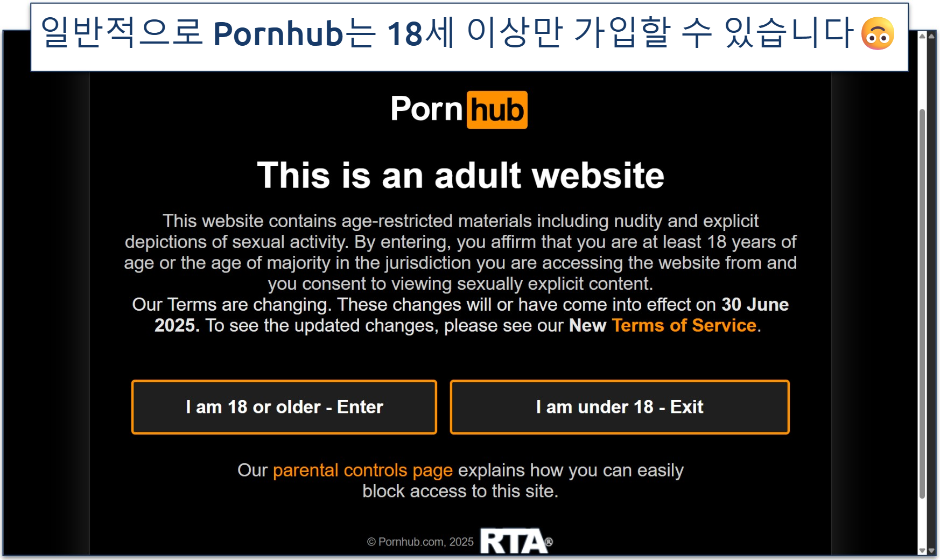Click the age-restricted materials paragraph

click(x=460, y=252)
